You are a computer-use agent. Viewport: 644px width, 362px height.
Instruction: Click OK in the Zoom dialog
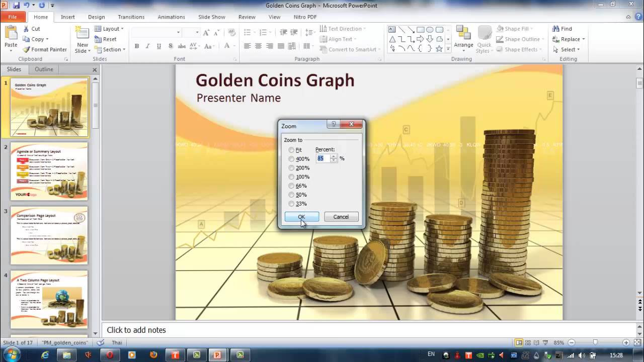(x=301, y=217)
